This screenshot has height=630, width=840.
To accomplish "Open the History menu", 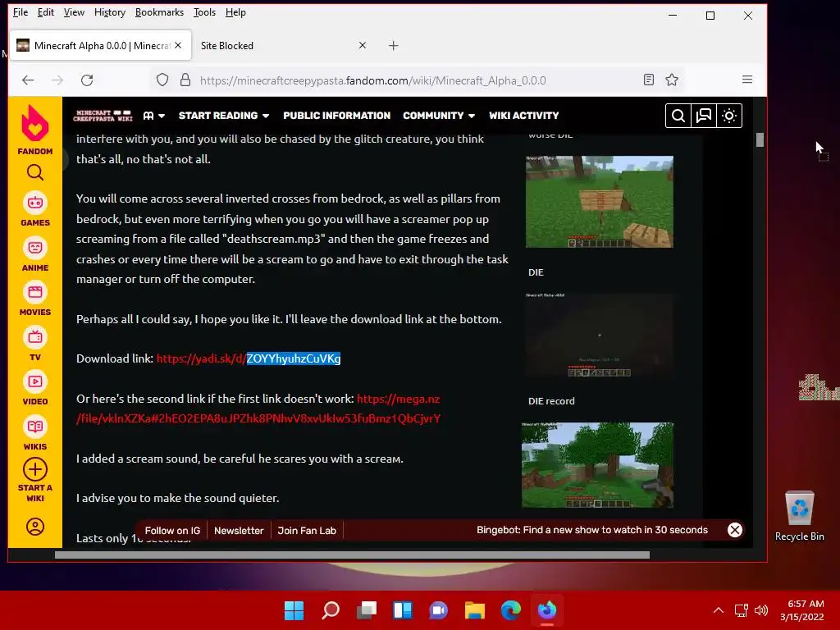I will click(x=110, y=12).
